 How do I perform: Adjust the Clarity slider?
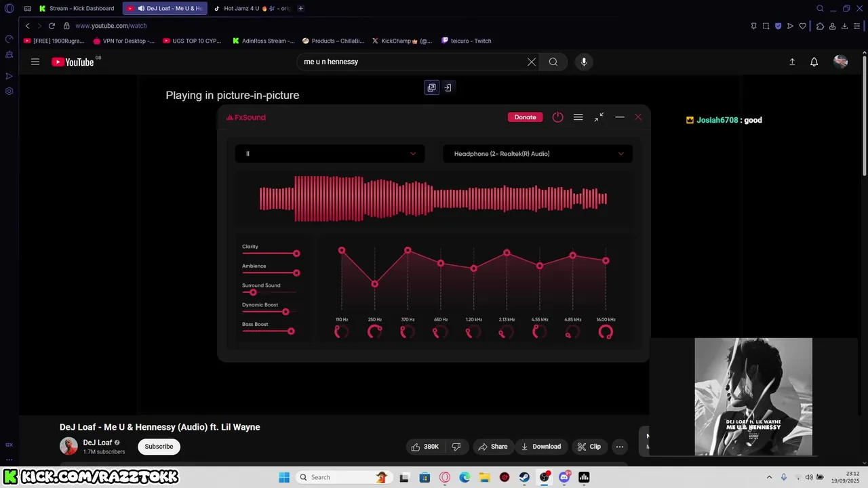[271, 253]
